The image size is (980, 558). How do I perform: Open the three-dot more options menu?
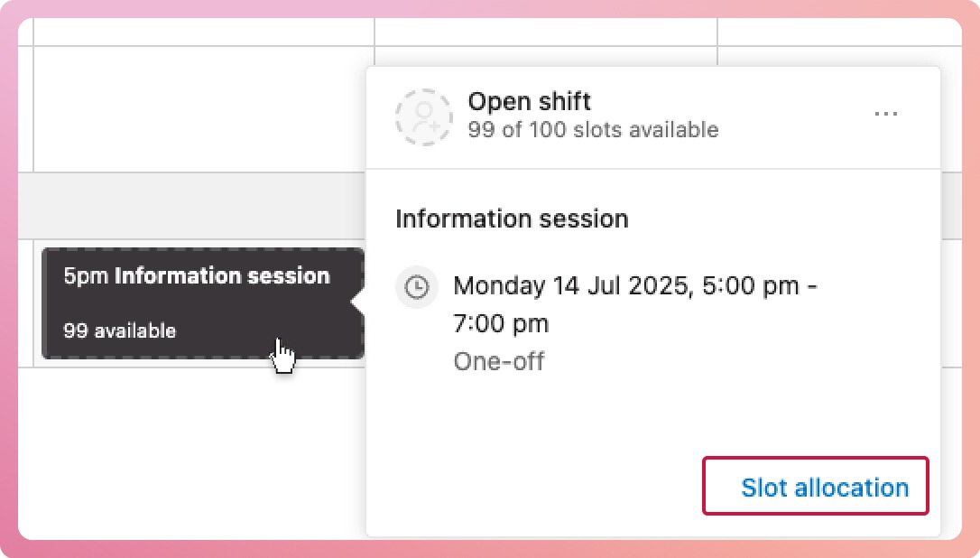coord(886,115)
